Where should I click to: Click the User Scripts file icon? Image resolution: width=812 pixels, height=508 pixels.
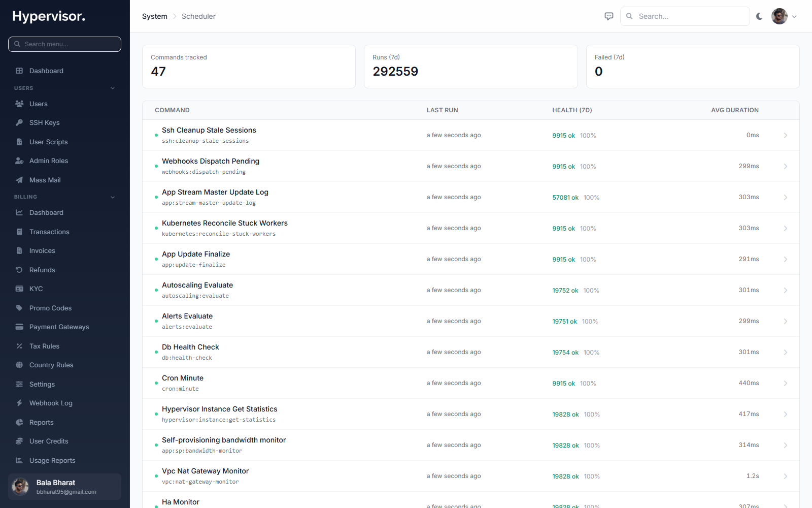point(19,142)
